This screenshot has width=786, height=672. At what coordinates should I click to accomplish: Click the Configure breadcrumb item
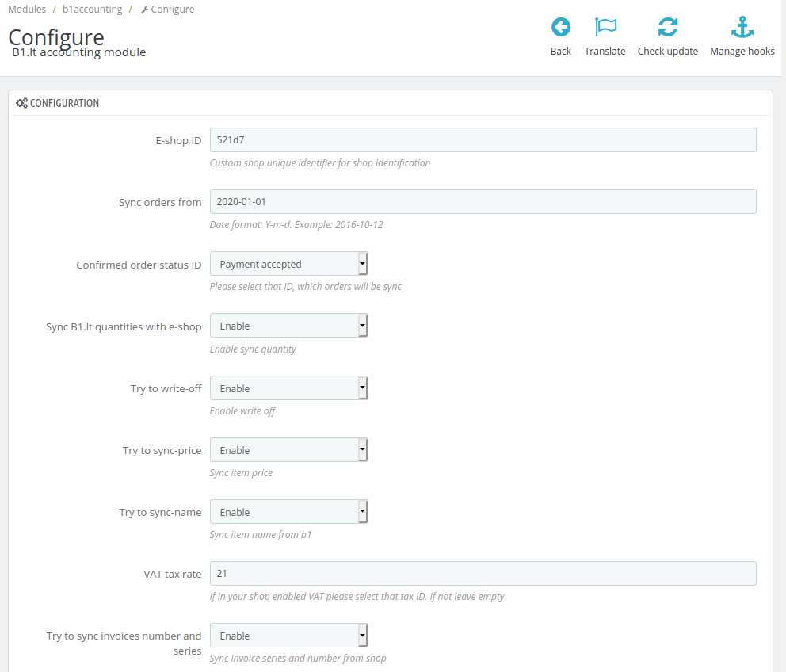pos(172,10)
